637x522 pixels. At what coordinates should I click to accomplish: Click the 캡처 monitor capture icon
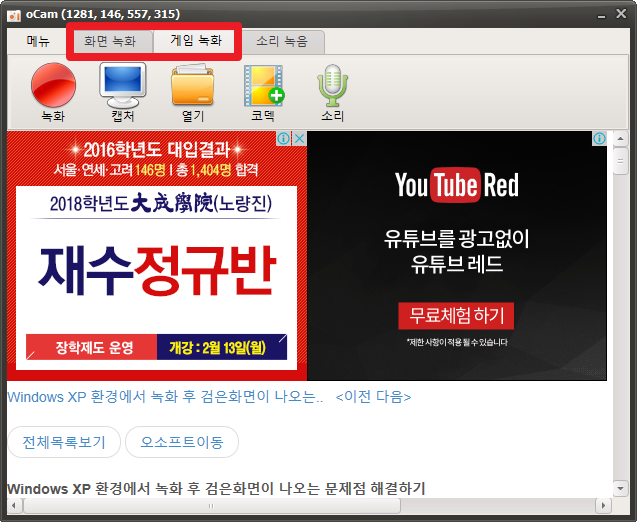click(123, 92)
